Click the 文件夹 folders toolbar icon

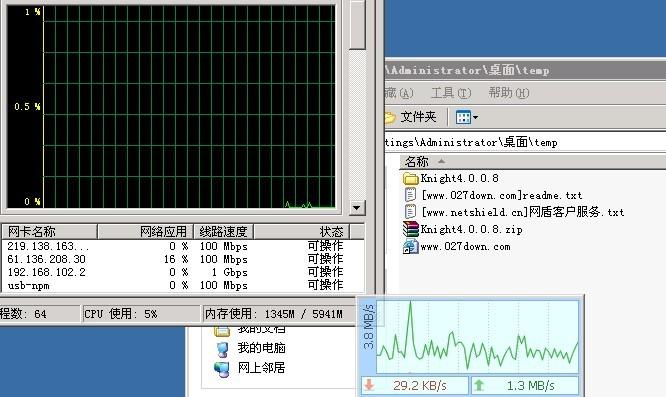pos(390,117)
